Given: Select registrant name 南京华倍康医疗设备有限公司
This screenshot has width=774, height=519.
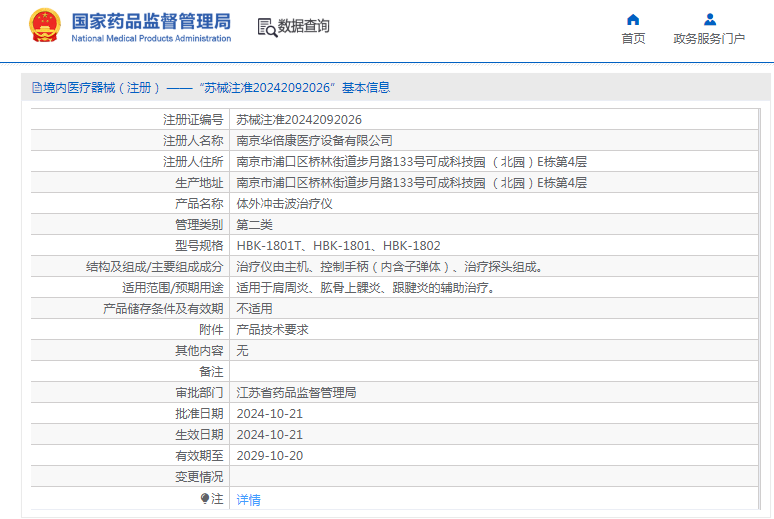Looking at the screenshot, I should point(314,141).
